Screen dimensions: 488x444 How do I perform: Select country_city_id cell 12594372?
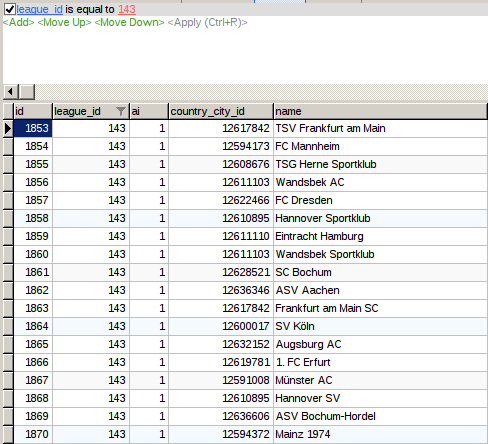click(x=221, y=434)
